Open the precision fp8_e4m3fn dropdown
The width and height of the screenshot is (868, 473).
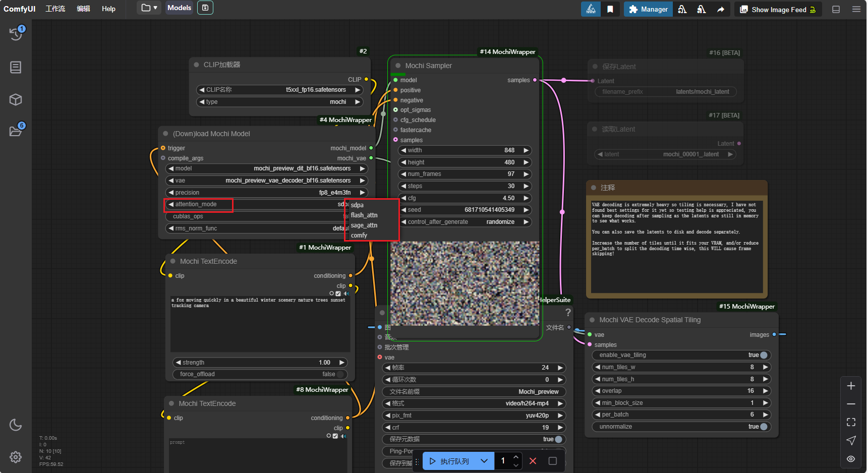pyautogui.click(x=266, y=193)
